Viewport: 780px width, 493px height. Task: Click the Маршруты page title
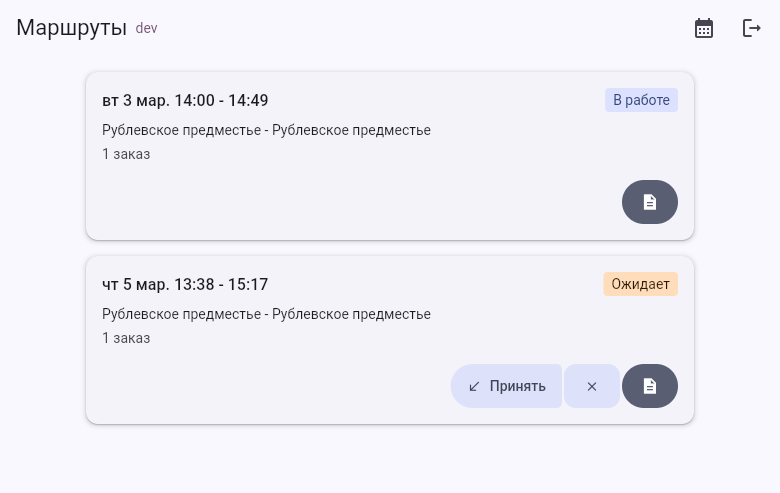[71, 28]
